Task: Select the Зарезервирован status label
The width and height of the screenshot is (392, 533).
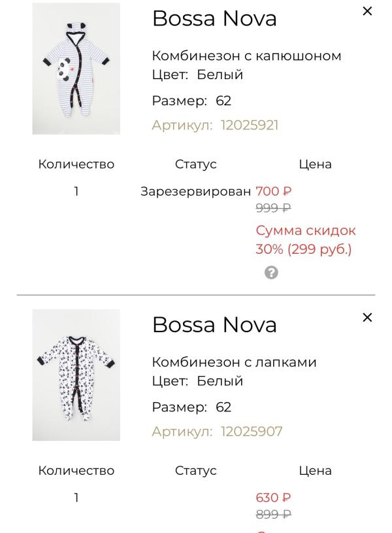Action: pyautogui.click(x=197, y=190)
